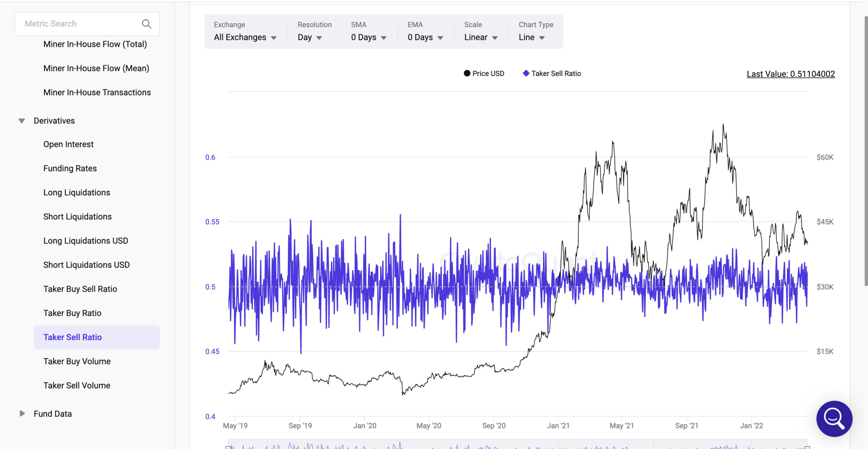
Task: Click the chart range navigator strip
Action: point(518,444)
